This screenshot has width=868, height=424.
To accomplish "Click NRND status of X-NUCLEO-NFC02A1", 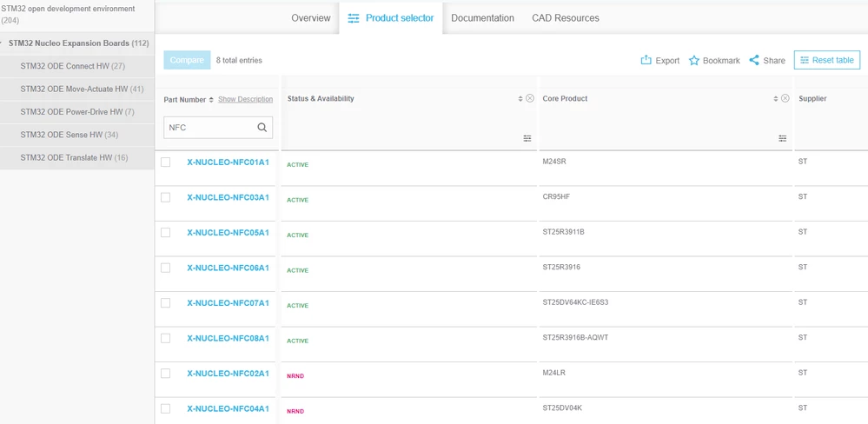I will coord(295,376).
